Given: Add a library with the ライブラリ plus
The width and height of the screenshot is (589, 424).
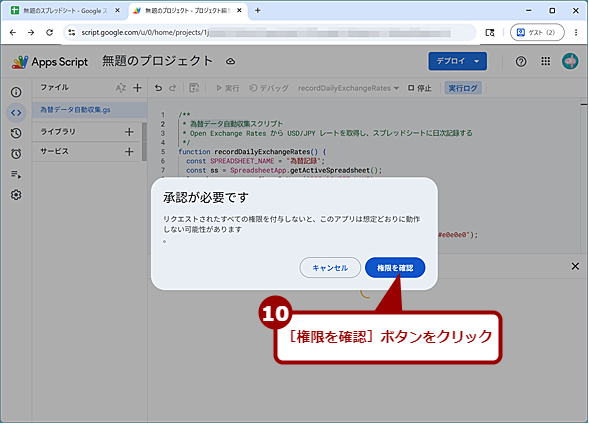Looking at the screenshot, I should coord(129,132).
